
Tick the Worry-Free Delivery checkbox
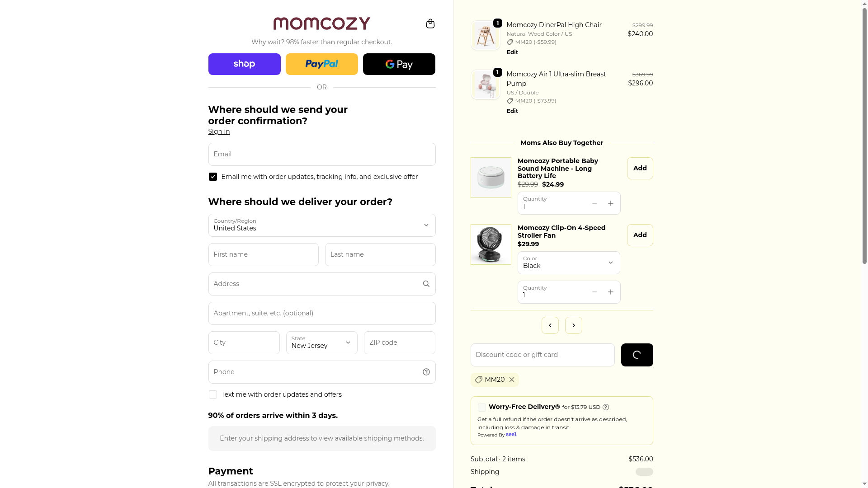482,408
